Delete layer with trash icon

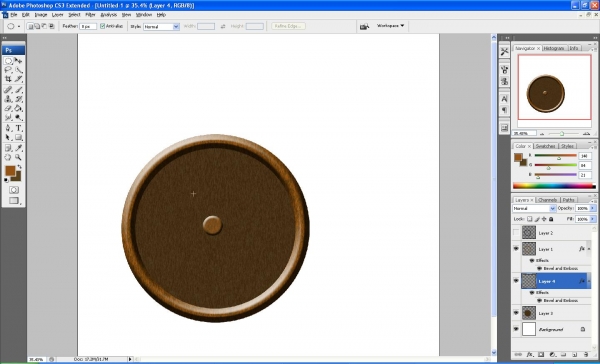[586, 355]
